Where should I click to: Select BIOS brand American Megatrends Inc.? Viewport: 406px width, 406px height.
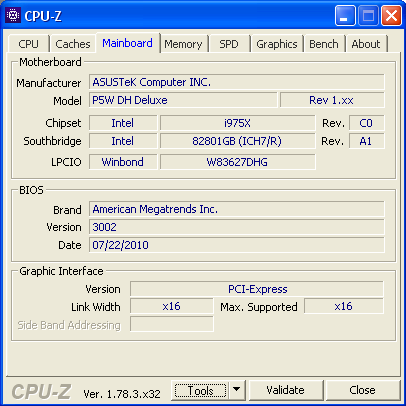point(237,209)
